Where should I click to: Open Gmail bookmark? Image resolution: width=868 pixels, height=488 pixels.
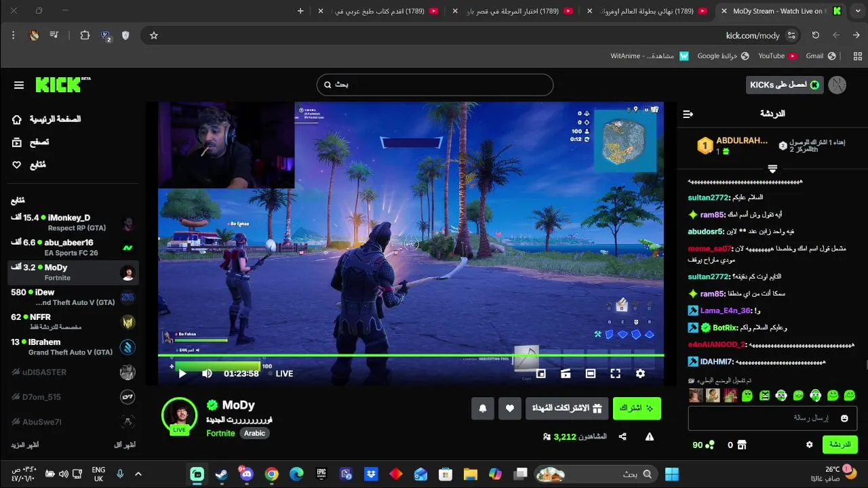click(x=821, y=56)
